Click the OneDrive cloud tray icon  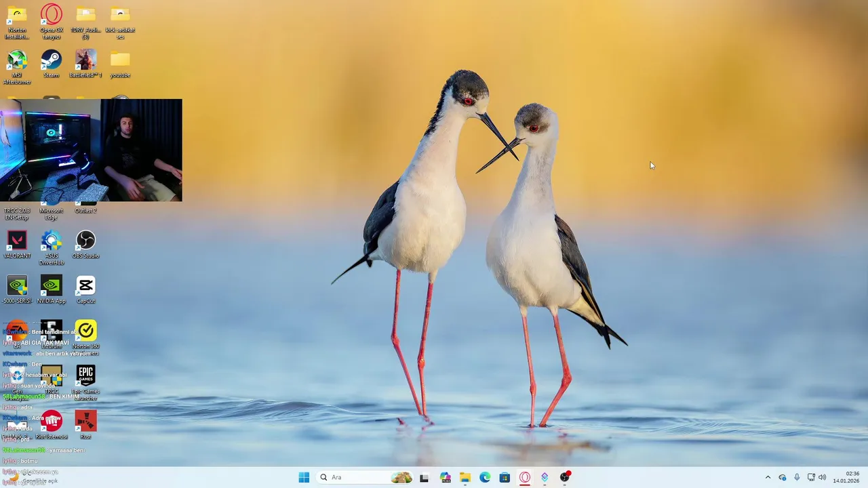pyautogui.click(x=783, y=477)
